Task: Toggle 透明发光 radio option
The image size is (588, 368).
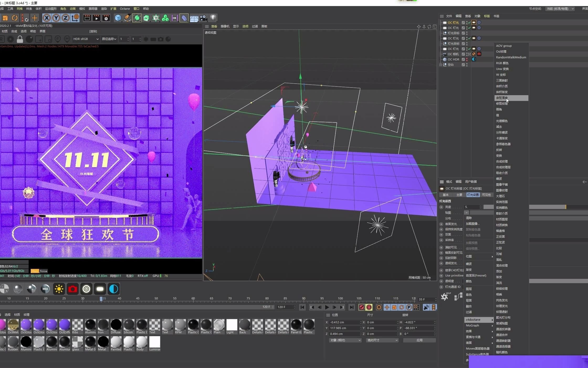Action: pos(441,263)
